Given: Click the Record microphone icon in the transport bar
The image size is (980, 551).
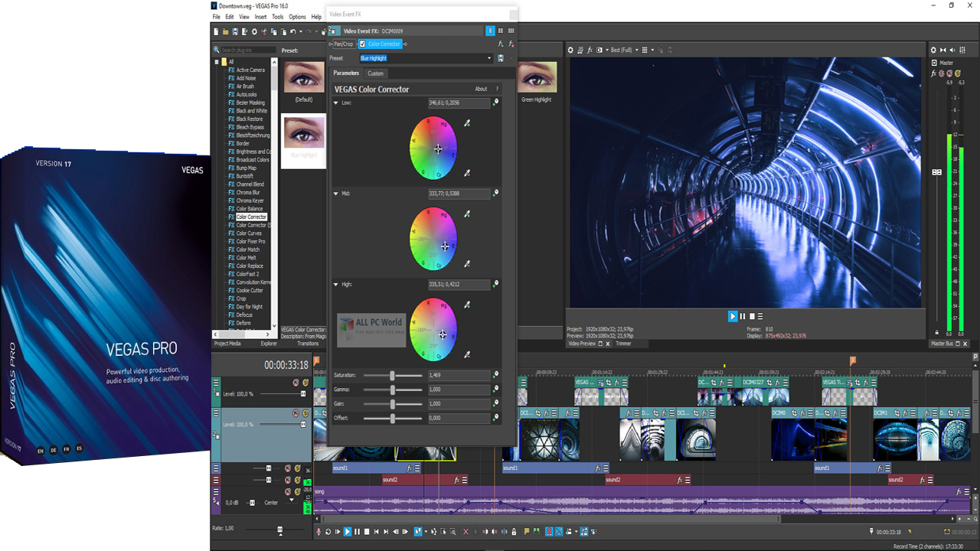Looking at the screenshot, I should coord(319,532).
